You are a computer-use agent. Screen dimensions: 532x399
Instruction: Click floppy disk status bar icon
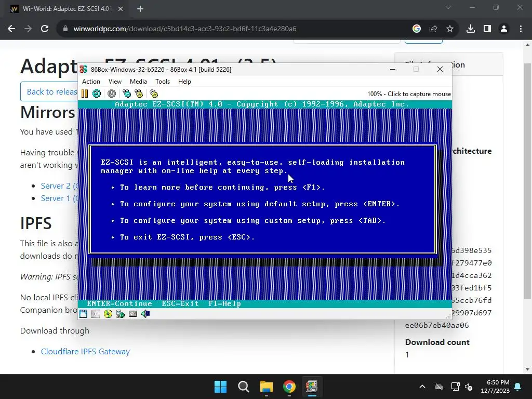[83, 314]
